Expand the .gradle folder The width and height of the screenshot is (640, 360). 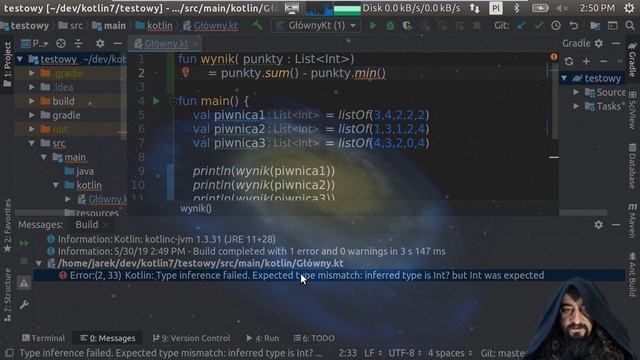pos(32,73)
